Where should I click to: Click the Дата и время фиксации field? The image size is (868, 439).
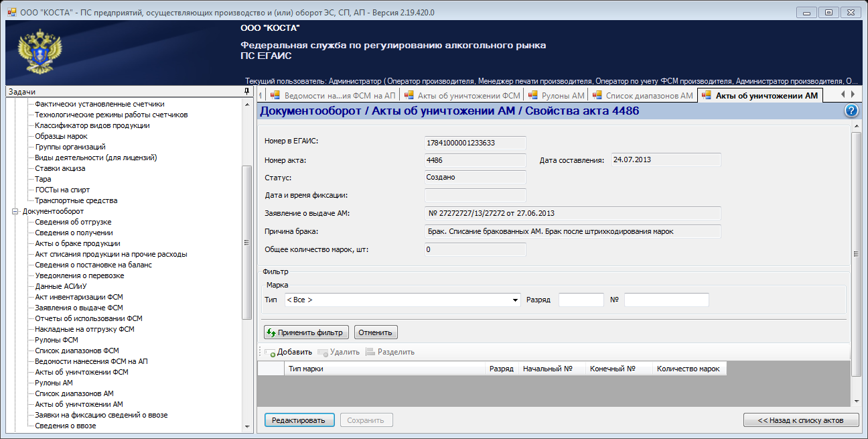(x=476, y=196)
